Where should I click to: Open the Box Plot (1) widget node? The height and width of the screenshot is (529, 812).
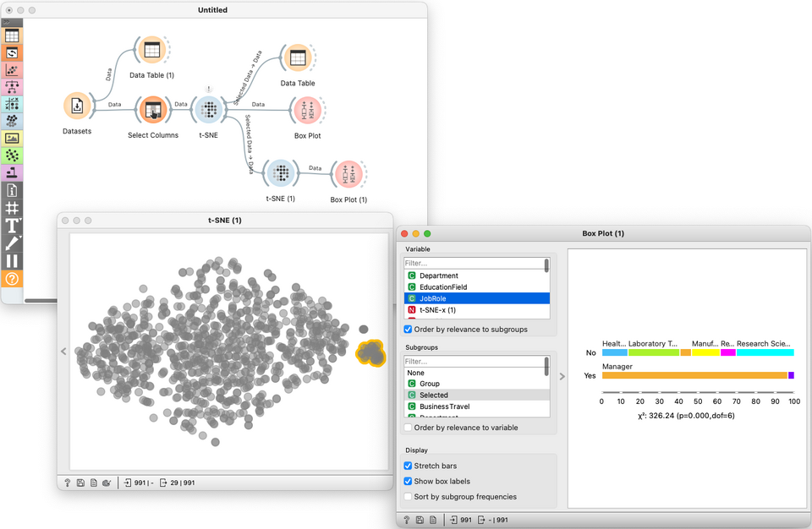coord(348,174)
